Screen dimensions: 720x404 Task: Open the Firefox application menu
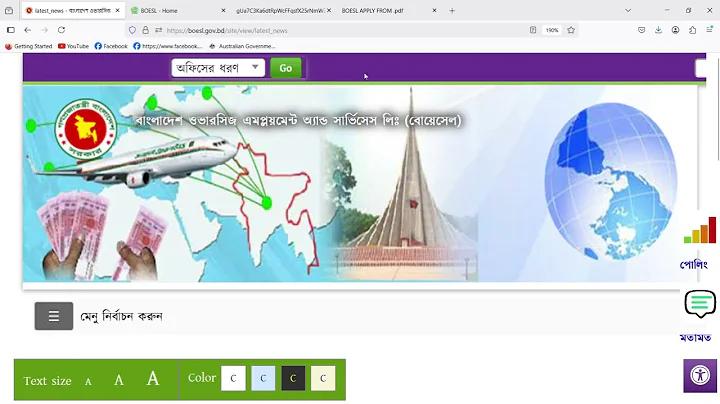pyautogui.click(x=709, y=30)
